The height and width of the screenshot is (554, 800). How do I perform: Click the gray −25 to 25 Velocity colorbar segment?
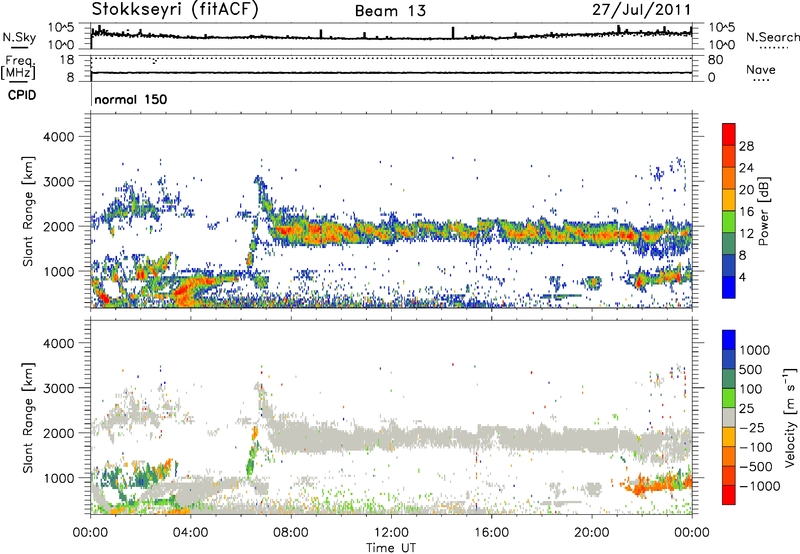(x=729, y=417)
